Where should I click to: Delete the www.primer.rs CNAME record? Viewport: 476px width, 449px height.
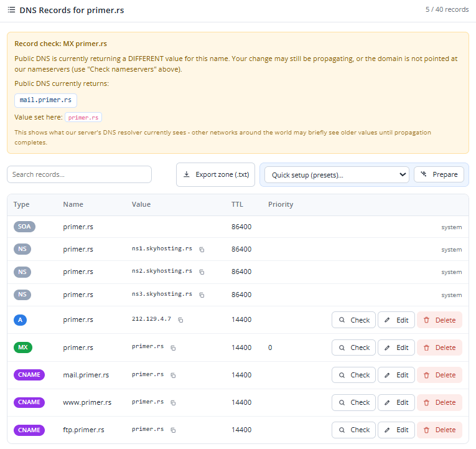pos(439,402)
